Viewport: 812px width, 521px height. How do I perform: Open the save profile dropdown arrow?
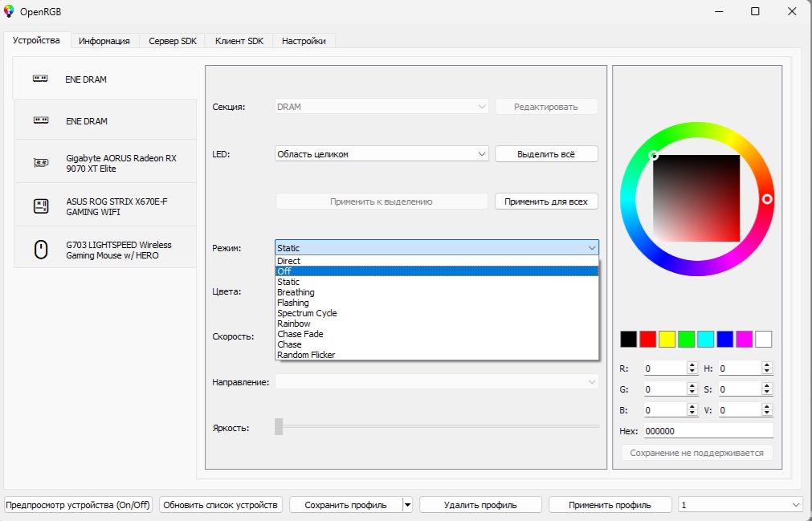[408, 504]
